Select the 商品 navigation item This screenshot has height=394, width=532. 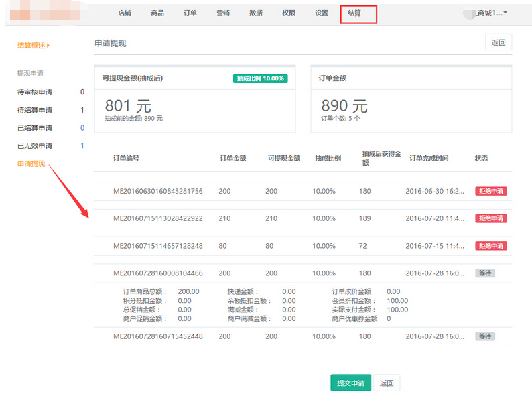click(x=157, y=13)
